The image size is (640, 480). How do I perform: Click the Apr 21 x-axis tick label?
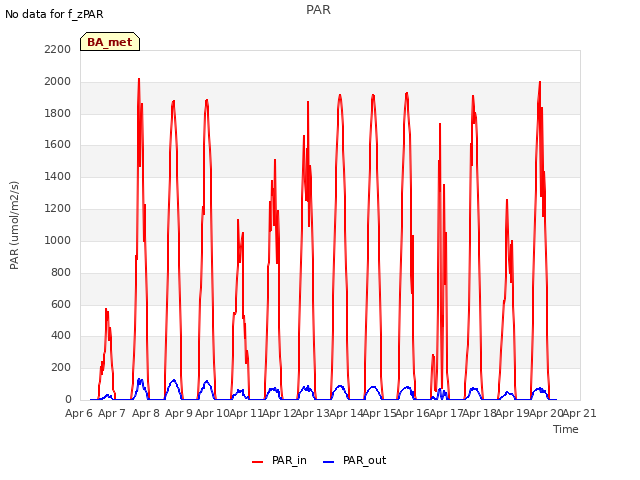click(x=580, y=413)
